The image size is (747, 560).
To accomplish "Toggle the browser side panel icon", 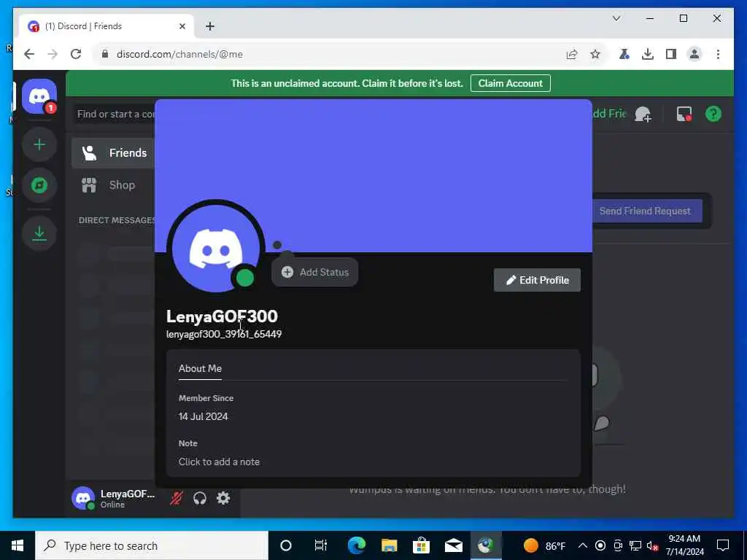I will click(671, 54).
